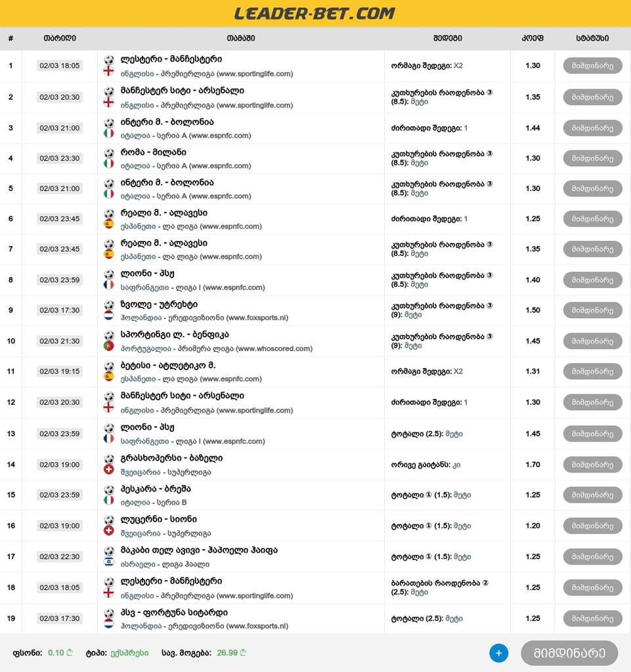631x672 pixels.
Task: Click bet type ექსპრესი in footer
Action: pos(129,653)
